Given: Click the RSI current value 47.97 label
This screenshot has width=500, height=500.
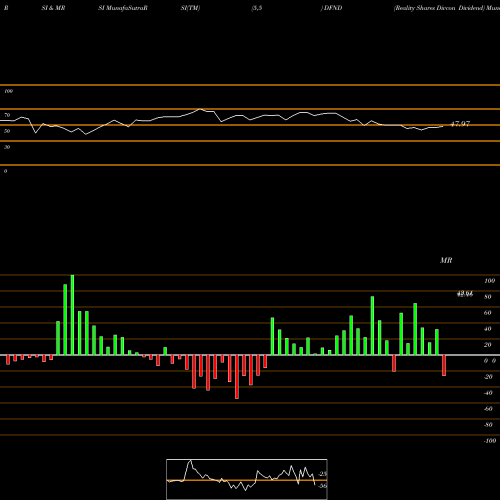Looking at the screenshot, I should coord(460,124).
